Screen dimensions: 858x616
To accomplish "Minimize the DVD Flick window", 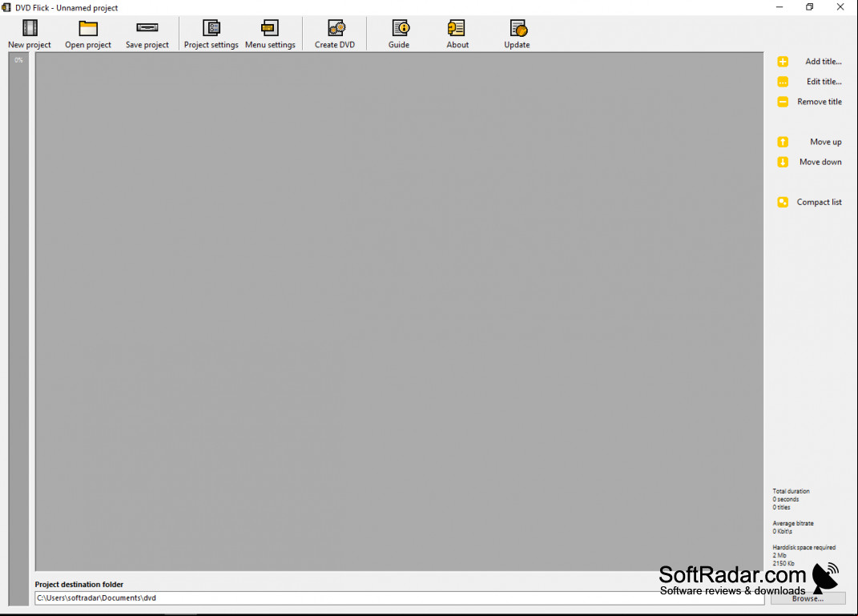I will click(x=779, y=7).
